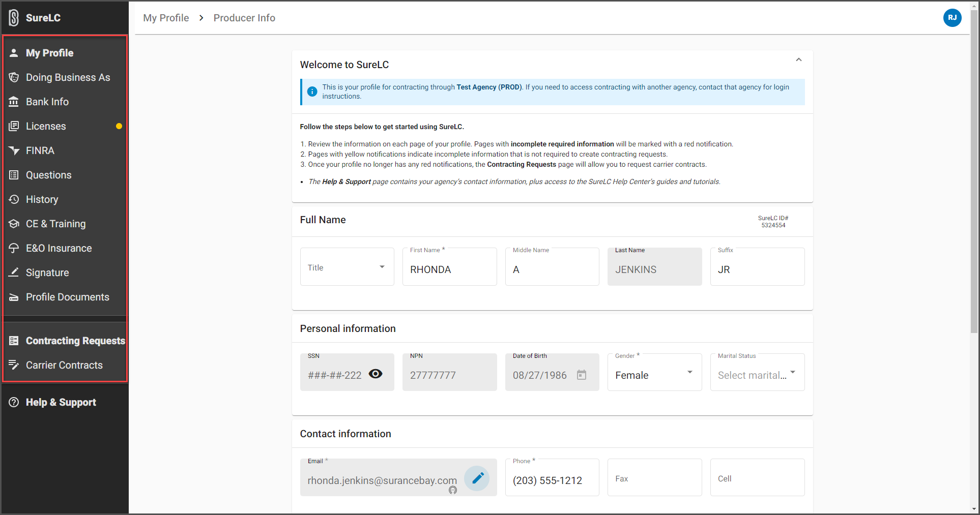Open the Questions page
This screenshot has width=980, height=515.
[65, 175]
